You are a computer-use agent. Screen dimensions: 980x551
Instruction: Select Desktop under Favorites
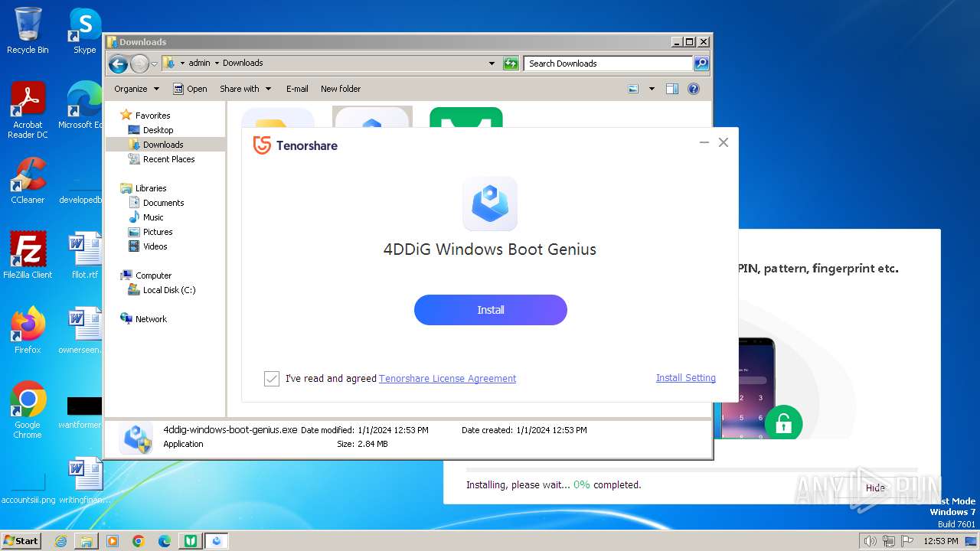coord(151,130)
